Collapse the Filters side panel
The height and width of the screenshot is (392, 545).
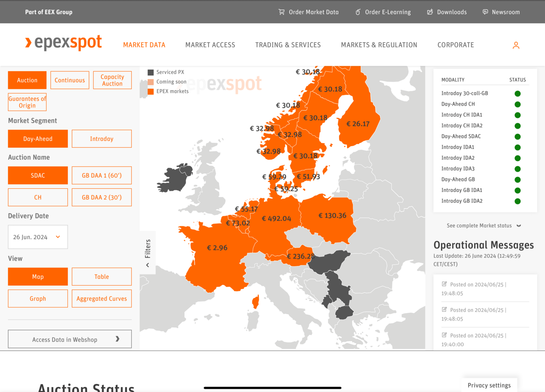click(x=147, y=253)
